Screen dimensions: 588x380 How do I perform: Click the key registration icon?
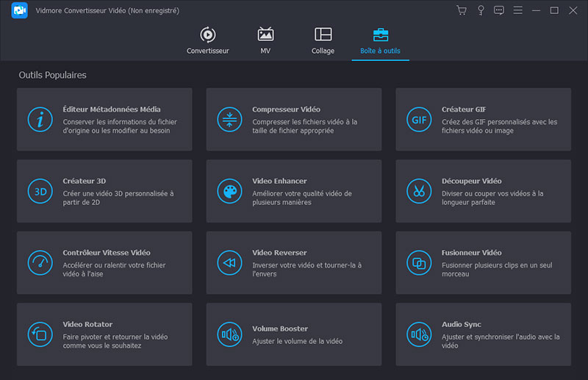481,10
